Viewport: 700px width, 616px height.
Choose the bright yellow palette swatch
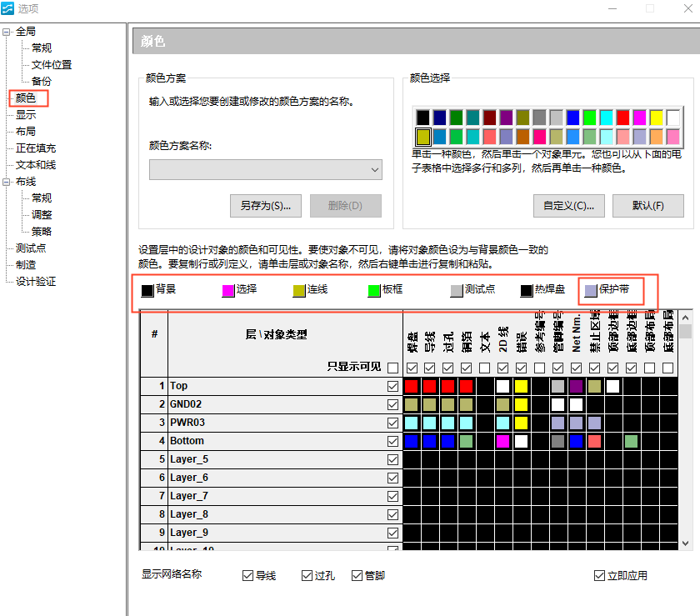[x=657, y=118]
